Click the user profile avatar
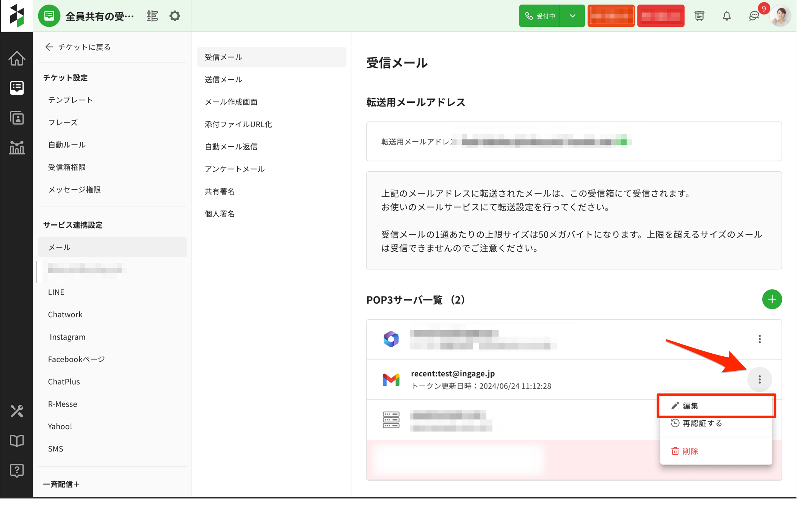Viewport: 812px width, 514px height. click(x=780, y=16)
